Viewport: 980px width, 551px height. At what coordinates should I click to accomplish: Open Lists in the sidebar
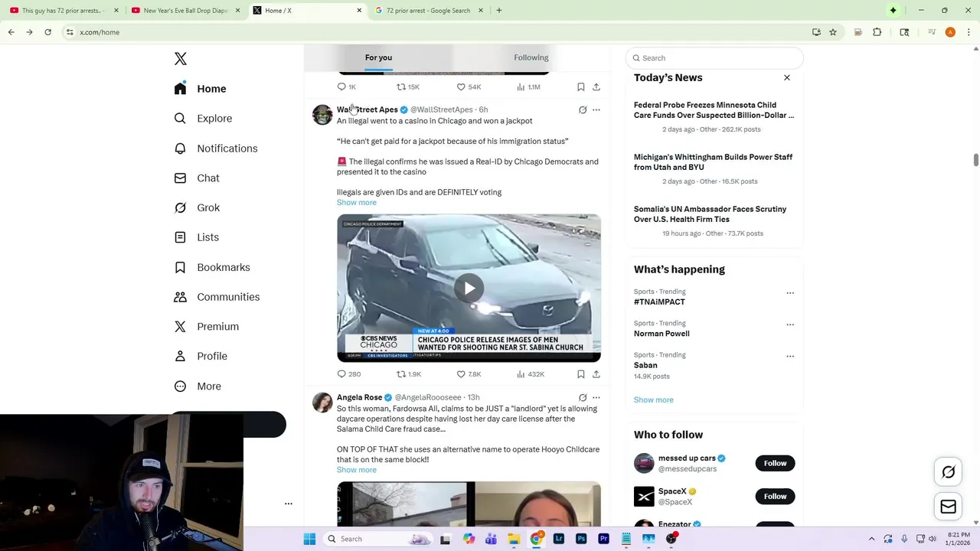tap(197, 237)
